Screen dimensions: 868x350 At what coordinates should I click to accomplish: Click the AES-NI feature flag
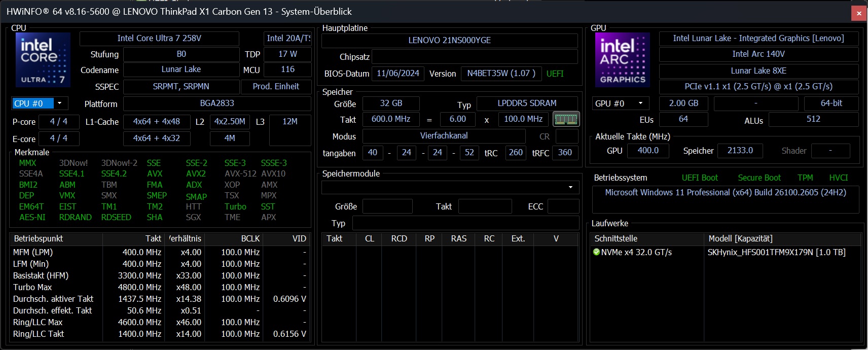32,217
